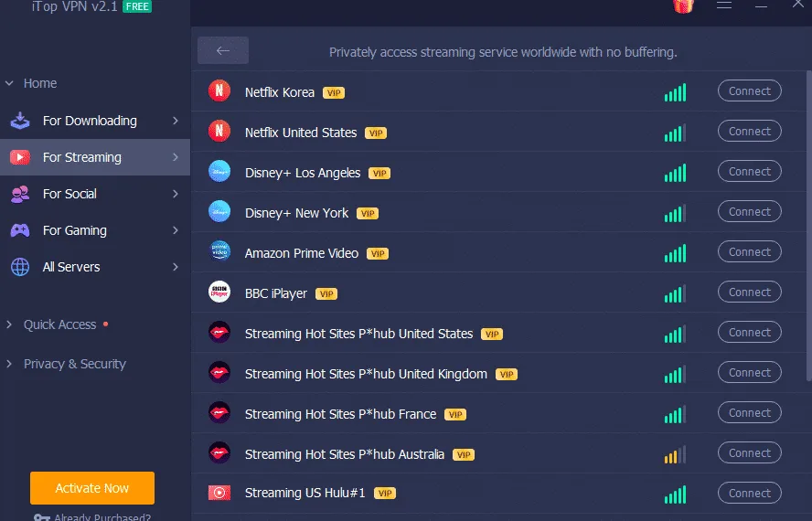Image resolution: width=812 pixels, height=521 pixels.
Task: Click the Already Purchased link
Action: coord(101,517)
